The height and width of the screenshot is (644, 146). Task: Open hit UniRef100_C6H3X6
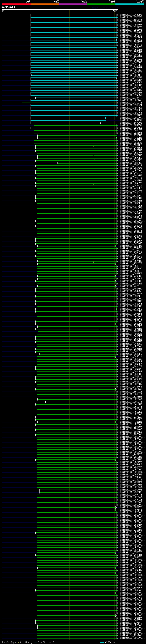tap(131, 359)
